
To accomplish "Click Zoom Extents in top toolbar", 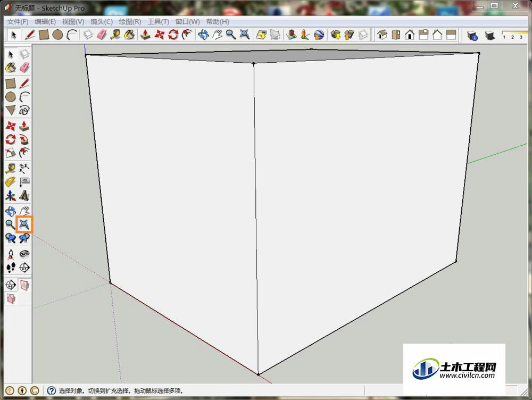I will coord(245,35).
